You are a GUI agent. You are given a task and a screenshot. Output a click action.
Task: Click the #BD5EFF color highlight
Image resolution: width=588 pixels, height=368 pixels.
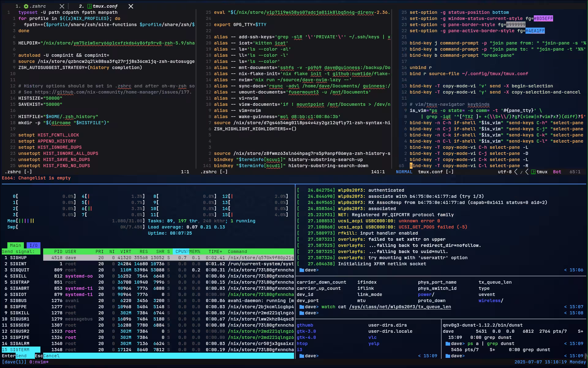tap(543, 18)
